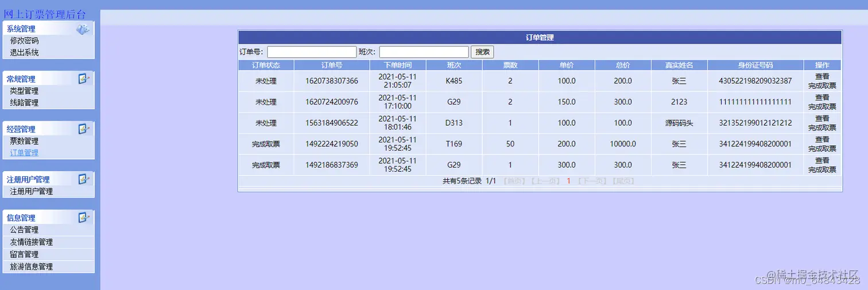Click the 注册用户管理 header icon
The height and width of the screenshot is (290, 868).
tap(84, 179)
